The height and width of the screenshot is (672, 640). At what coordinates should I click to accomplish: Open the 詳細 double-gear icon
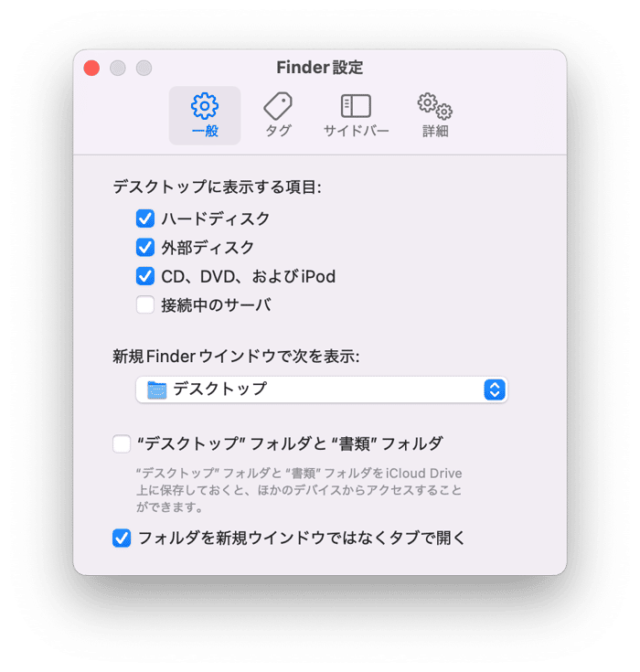click(435, 106)
